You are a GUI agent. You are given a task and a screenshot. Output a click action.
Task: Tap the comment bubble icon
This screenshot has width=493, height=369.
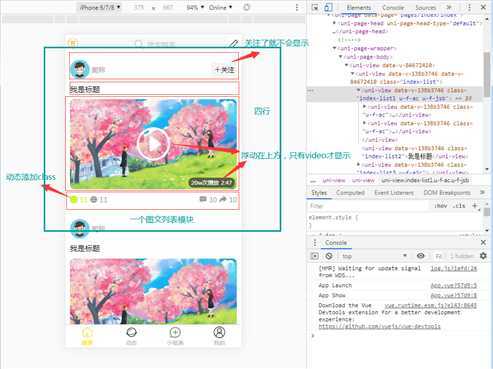pos(203,199)
